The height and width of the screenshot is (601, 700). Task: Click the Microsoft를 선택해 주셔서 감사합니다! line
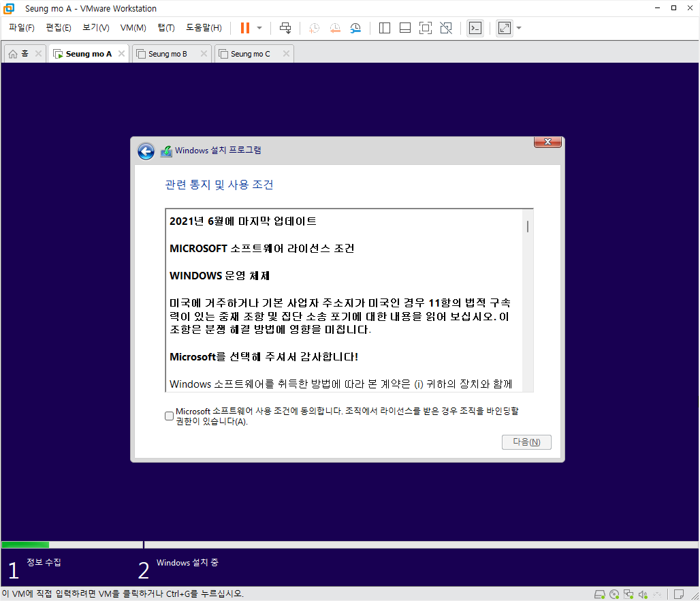point(264,357)
